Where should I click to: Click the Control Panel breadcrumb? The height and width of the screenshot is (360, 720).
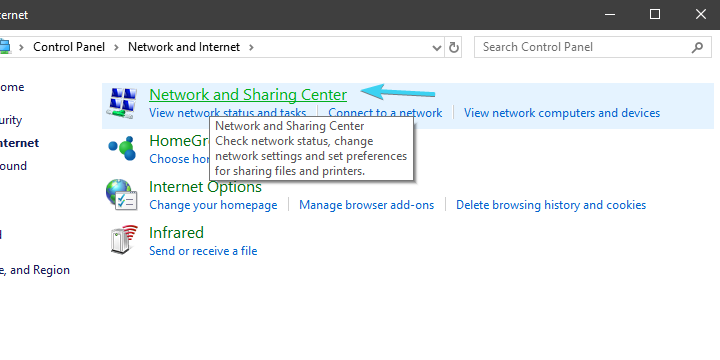(x=69, y=47)
